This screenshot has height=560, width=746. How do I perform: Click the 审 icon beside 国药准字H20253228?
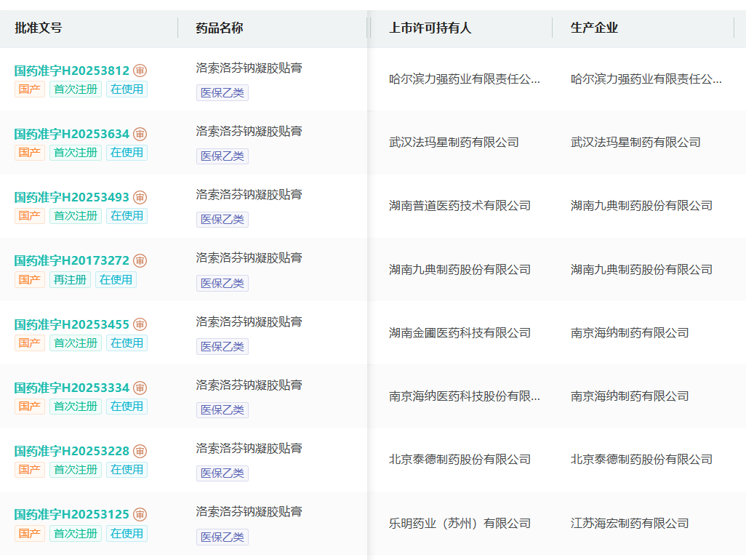click(140, 451)
